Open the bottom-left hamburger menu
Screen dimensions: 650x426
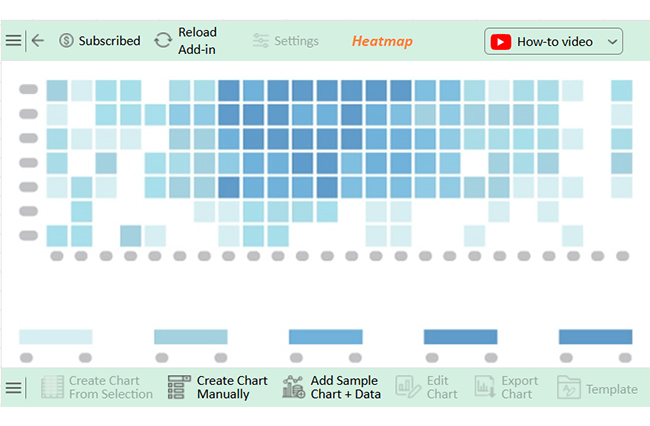point(13,388)
